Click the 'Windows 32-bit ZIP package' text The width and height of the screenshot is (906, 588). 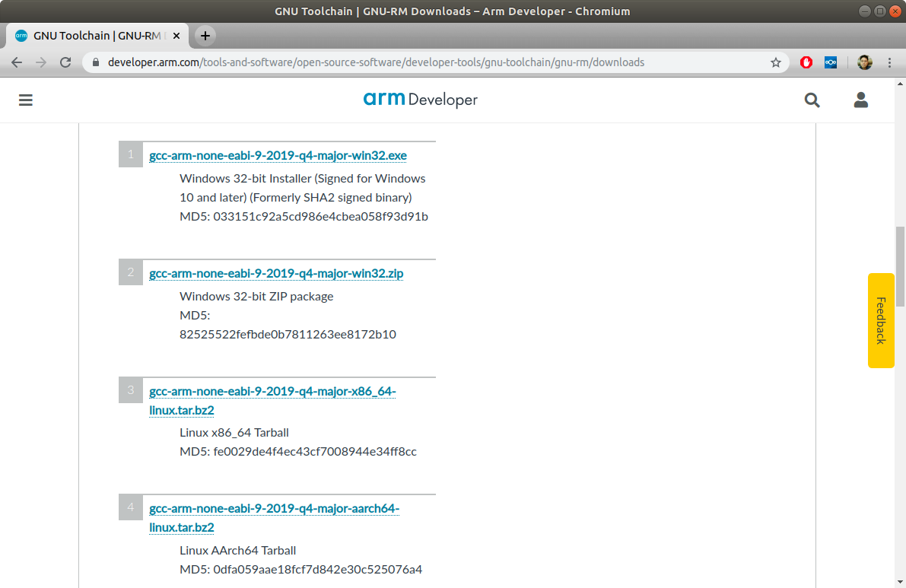pos(256,297)
